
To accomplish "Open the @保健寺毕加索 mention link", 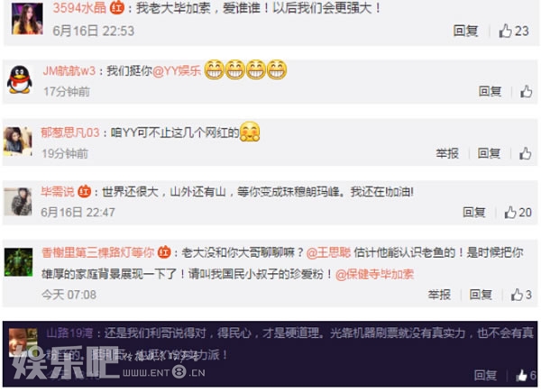I will [x=374, y=275].
